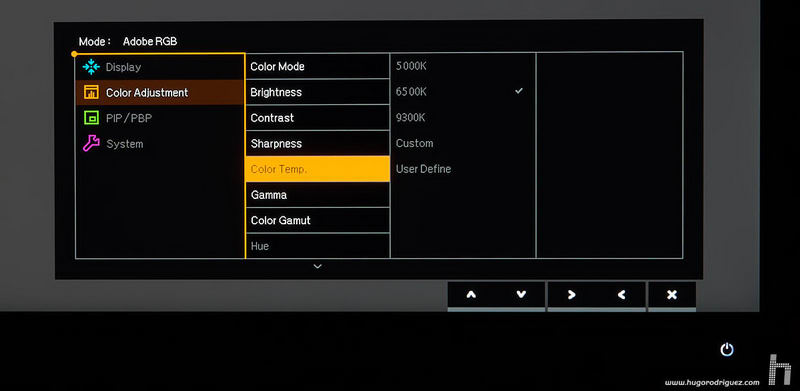Screen dimensions: 800x391
Task: Select the Color Adjustment category
Action: [160, 92]
